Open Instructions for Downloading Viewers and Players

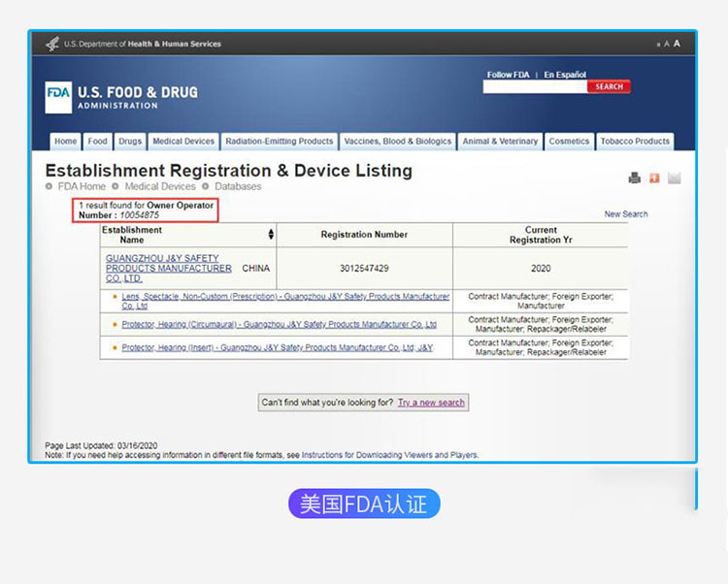point(389,455)
